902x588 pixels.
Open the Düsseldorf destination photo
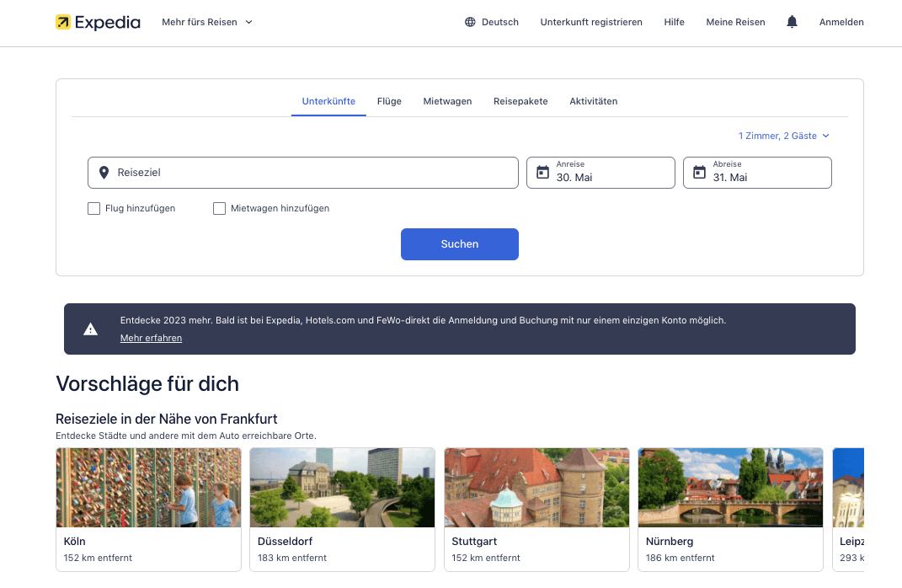tap(342, 487)
